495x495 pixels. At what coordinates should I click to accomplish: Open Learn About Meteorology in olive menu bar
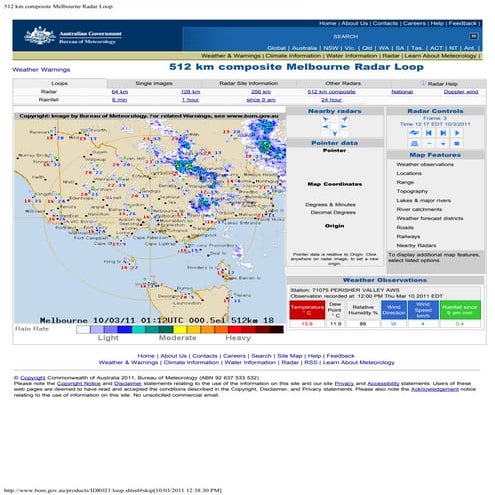pyautogui.click(x=440, y=56)
